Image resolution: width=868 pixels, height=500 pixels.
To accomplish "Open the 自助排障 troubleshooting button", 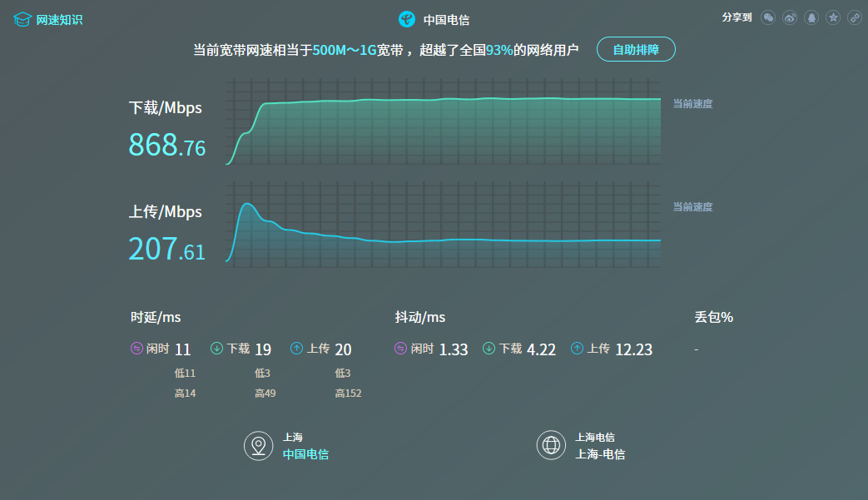I will 636,49.
